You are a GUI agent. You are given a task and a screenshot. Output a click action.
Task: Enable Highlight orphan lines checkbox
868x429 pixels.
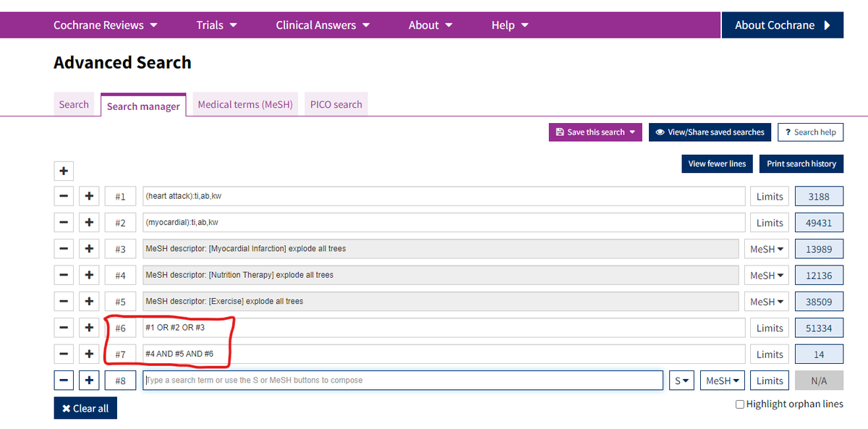pyautogui.click(x=740, y=404)
